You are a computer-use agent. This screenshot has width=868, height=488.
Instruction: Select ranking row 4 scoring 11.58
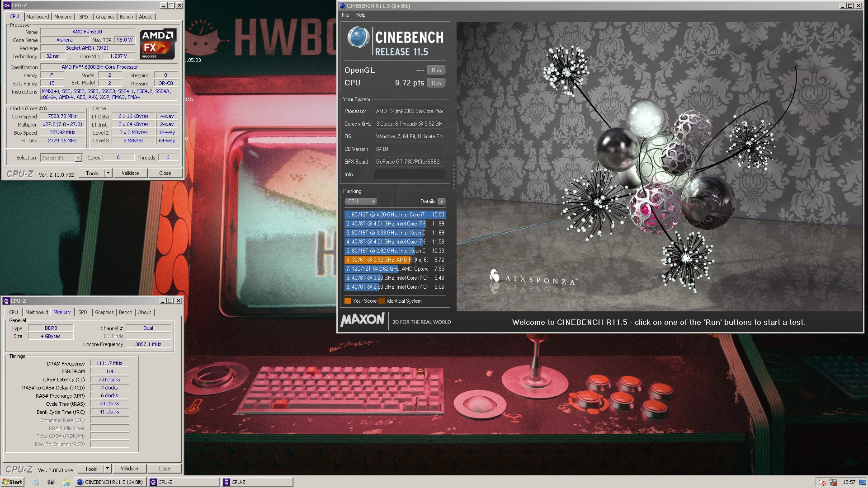pyautogui.click(x=395, y=242)
